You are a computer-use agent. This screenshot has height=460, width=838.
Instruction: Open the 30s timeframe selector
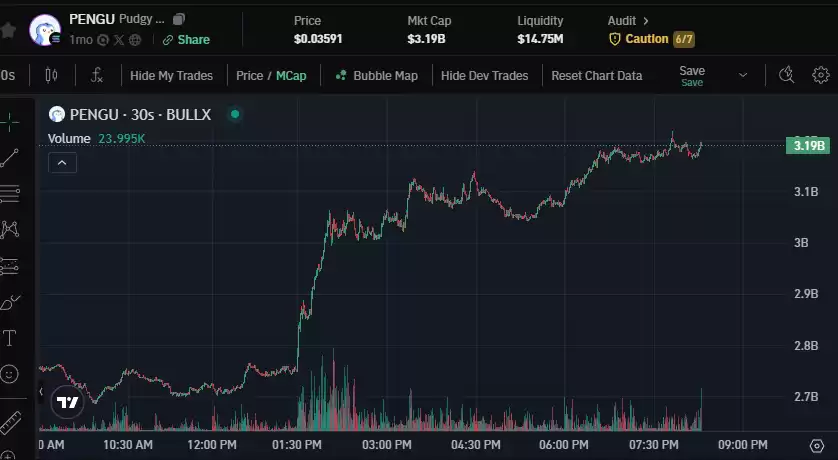(x=7, y=75)
